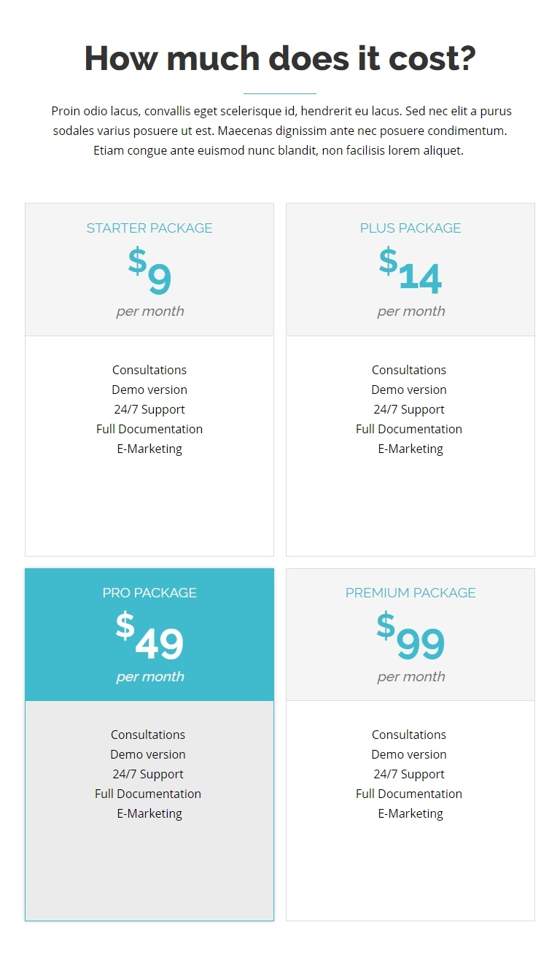Click the $99 Premium price
This screenshot has width=560, height=968.
coord(411,635)
